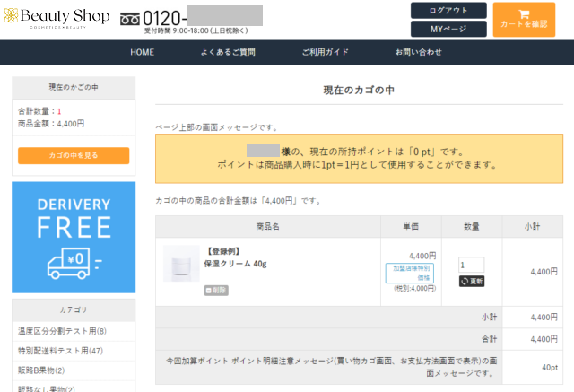
Task: Click the ログアウト button
Action: (x=448, y=10)
